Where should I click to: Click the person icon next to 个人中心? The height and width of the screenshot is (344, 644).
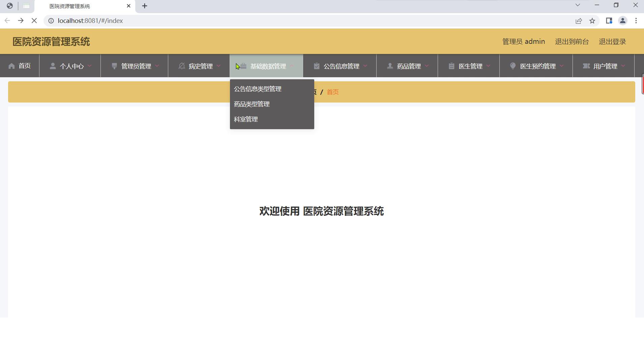coord(53,66)
